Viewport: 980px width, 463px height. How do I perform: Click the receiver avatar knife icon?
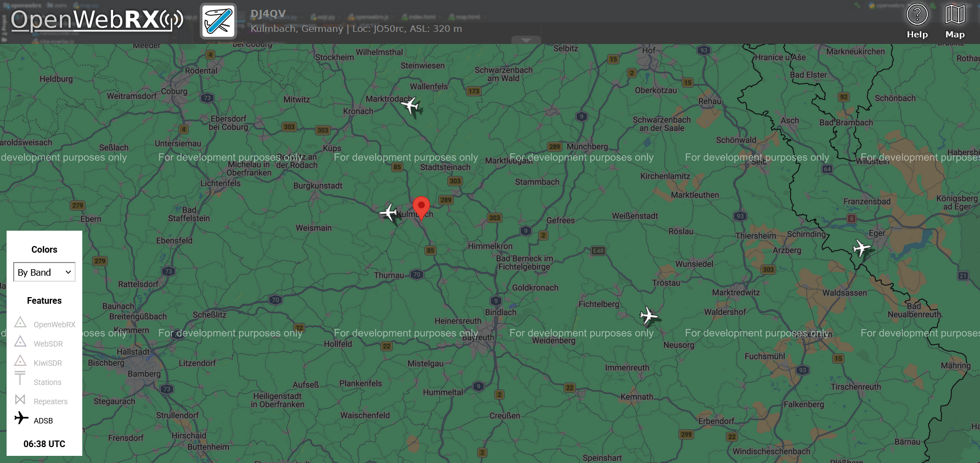(x=218, y=21)
